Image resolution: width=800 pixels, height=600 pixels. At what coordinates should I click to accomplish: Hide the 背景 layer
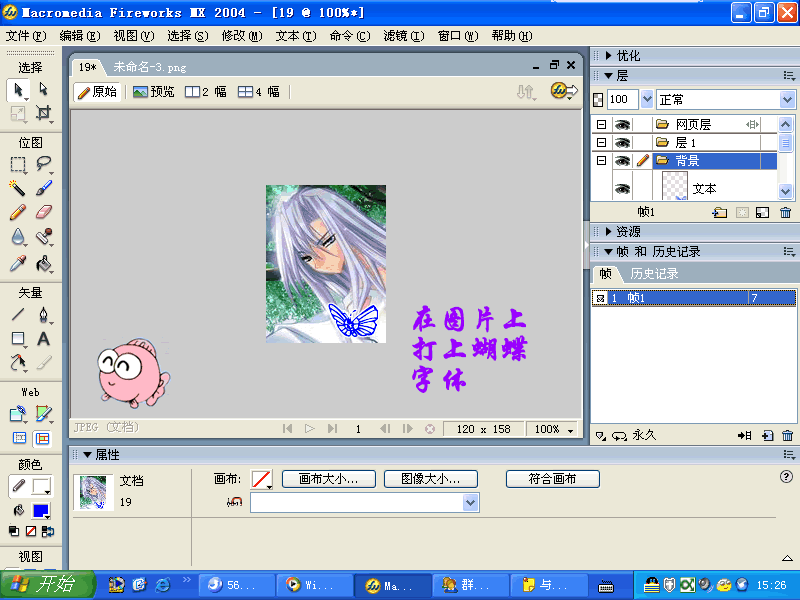click(622, 161)
